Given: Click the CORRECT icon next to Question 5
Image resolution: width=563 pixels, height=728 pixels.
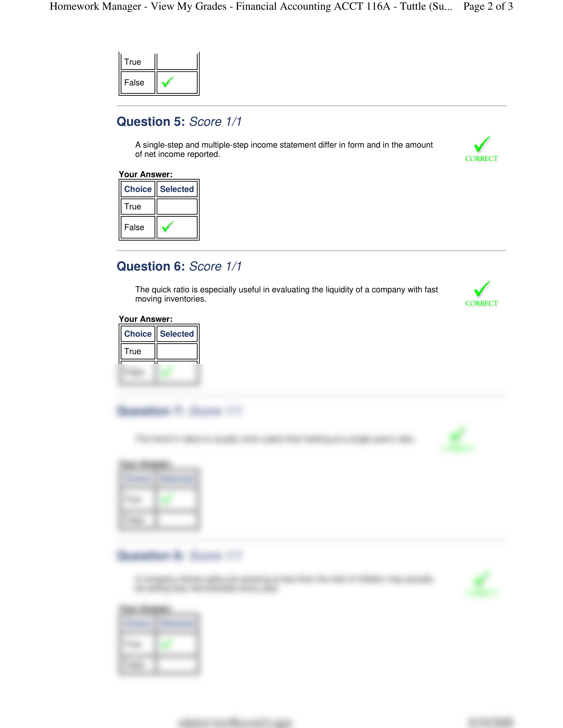Looking at the screenshot, I should pos(482,150).
